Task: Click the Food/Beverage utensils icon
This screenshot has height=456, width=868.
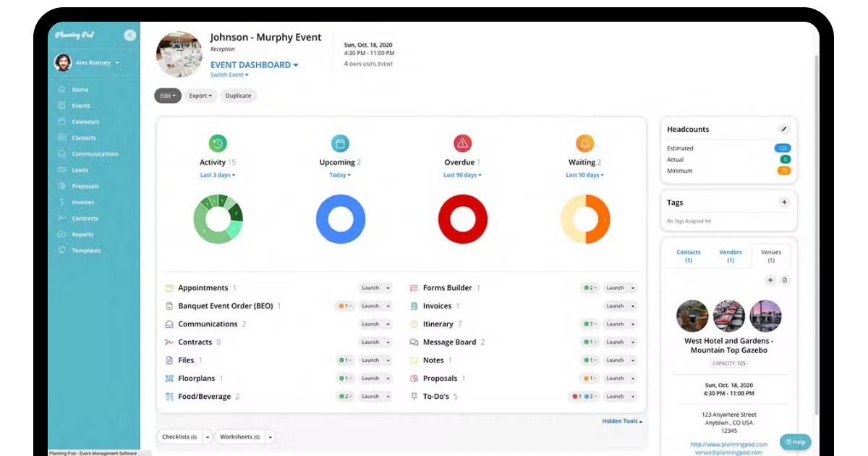Action: click(x=169, y=397)
